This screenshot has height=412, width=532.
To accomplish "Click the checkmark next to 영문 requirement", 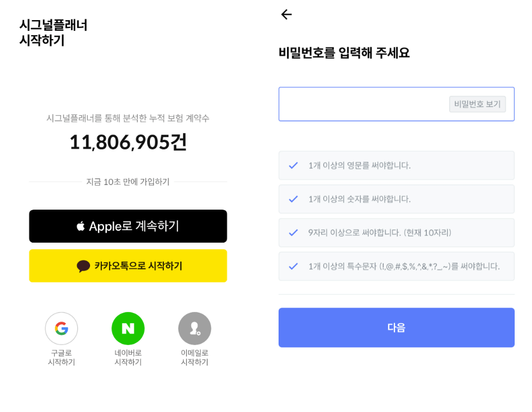I will [x=293, y=165].
